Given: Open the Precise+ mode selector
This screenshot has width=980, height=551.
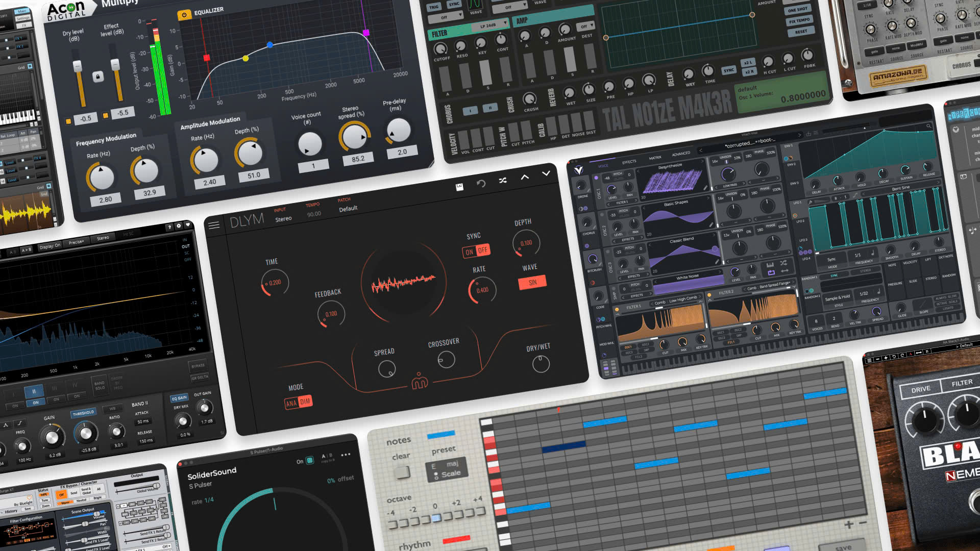Looking at the screenshot, I should pos(77,242).
